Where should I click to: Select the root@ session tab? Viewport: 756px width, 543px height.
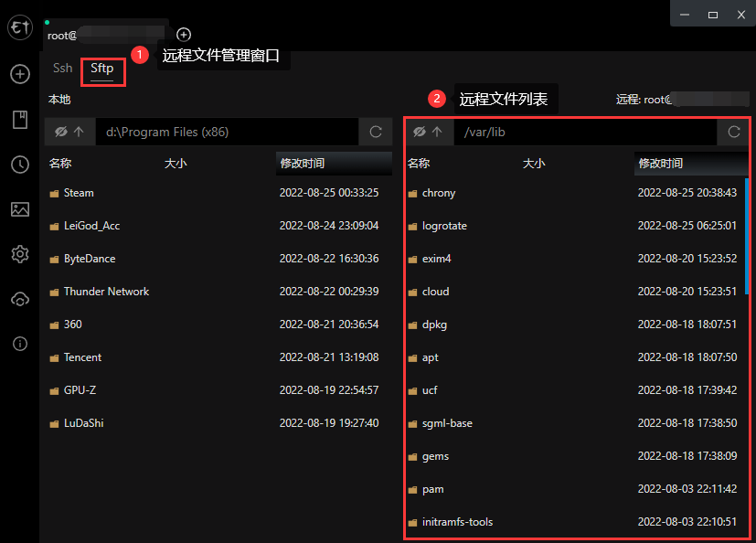[x=106, y=36]
